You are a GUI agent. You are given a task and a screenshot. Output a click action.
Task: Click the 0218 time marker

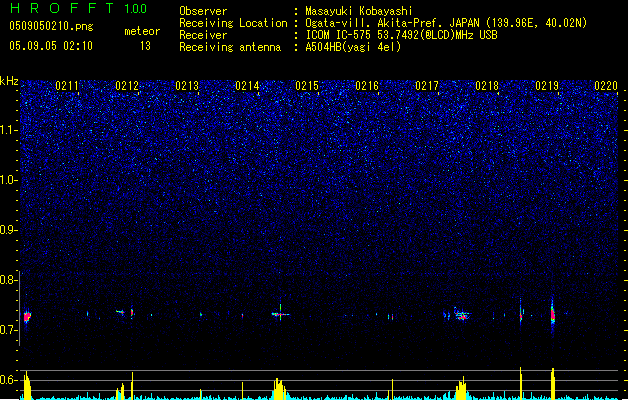(x=487, y=86)
